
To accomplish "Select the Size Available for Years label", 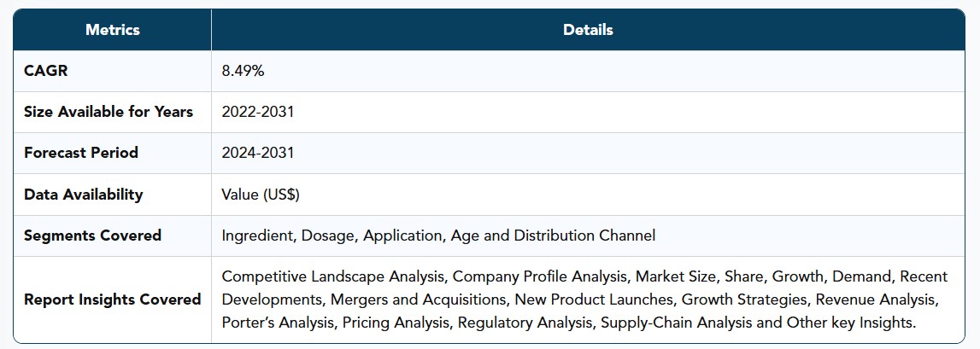I will pos(109,112).
